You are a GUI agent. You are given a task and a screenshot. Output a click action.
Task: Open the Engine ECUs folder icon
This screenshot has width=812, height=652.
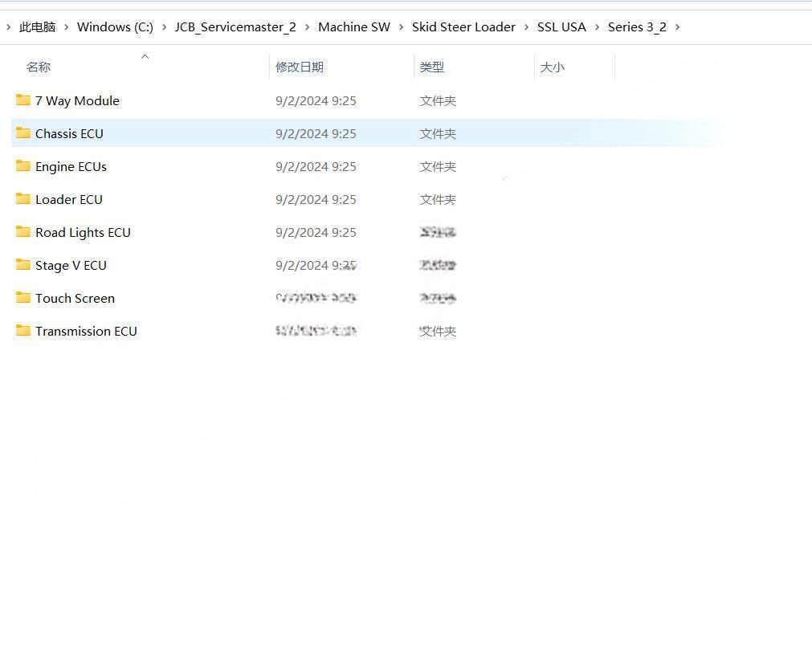(x=22, y=166)
